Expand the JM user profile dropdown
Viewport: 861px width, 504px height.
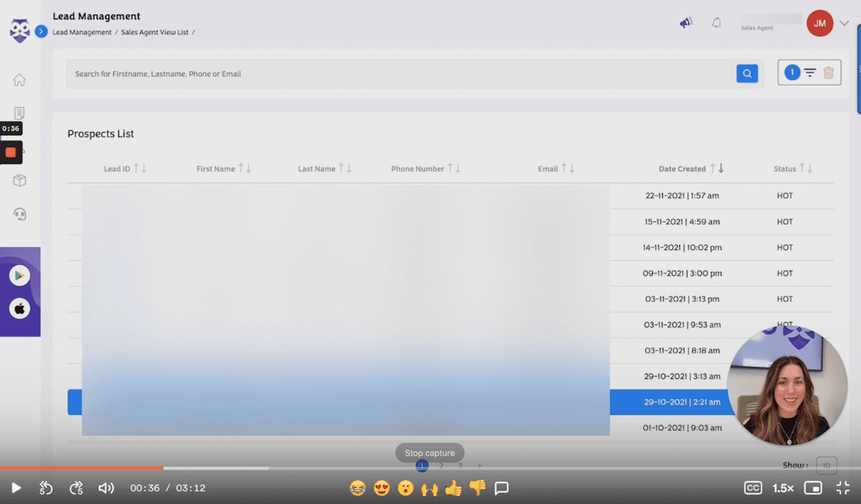pos(844,23)
